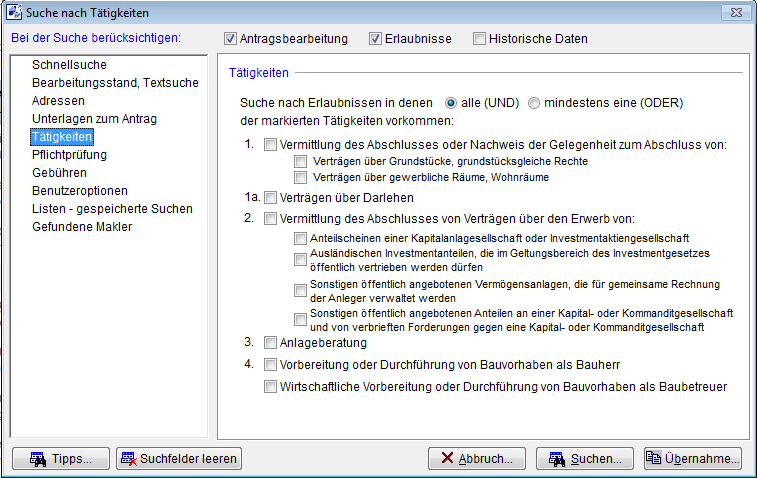Select Adressen in the search category list

(58, 101)
